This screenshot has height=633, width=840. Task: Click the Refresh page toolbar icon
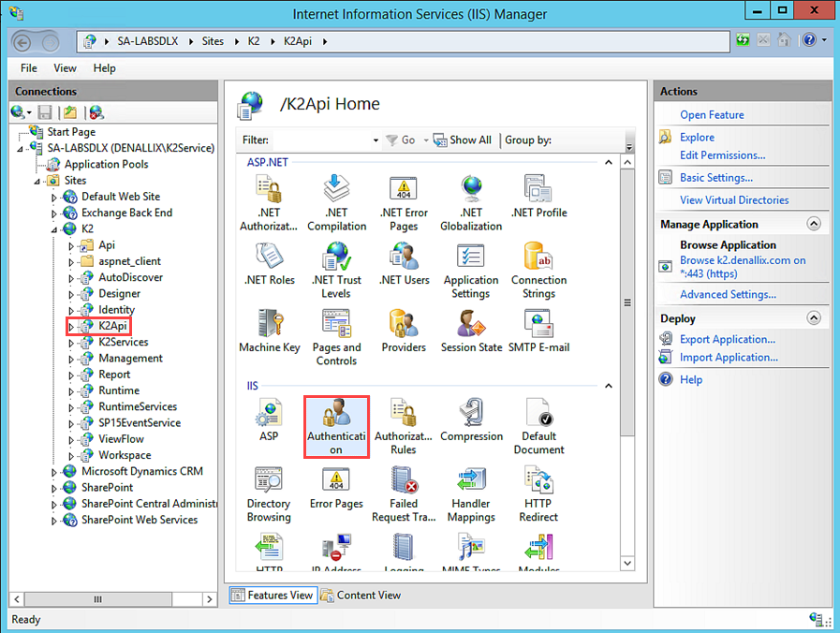(x=743, y=40)
